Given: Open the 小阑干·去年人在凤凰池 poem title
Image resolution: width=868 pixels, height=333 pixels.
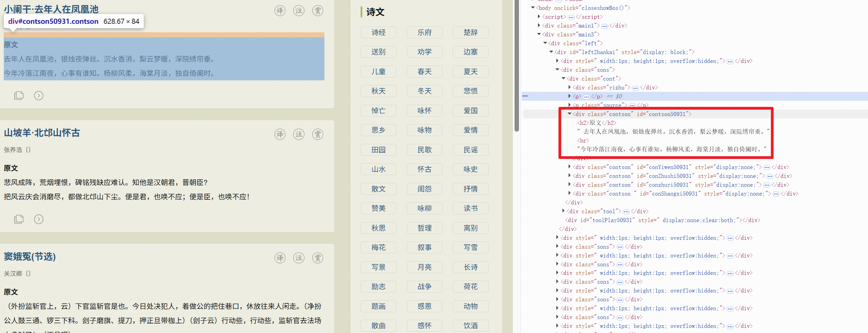Looking at the screenshot, I should [x=51, y=9].
